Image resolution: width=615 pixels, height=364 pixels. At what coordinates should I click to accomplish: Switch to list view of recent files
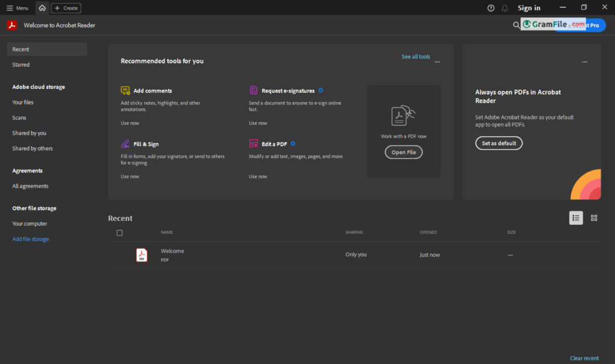(x=575, y=218)
